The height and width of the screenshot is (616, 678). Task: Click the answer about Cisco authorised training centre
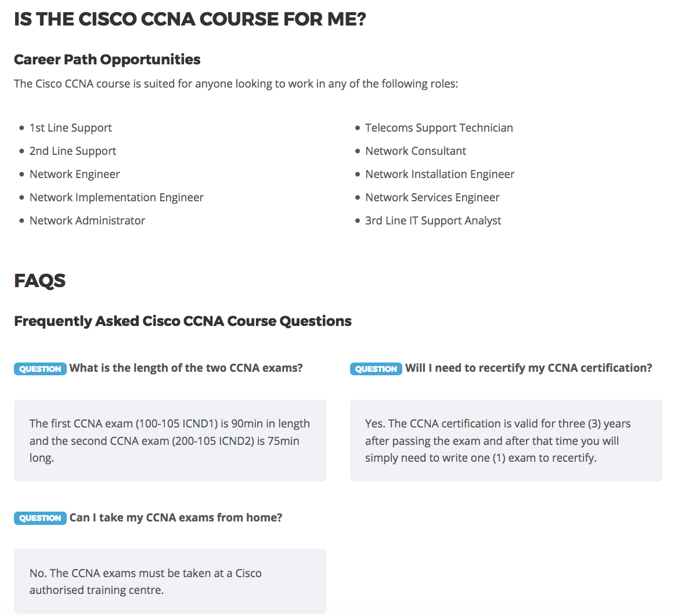point(170,581)
